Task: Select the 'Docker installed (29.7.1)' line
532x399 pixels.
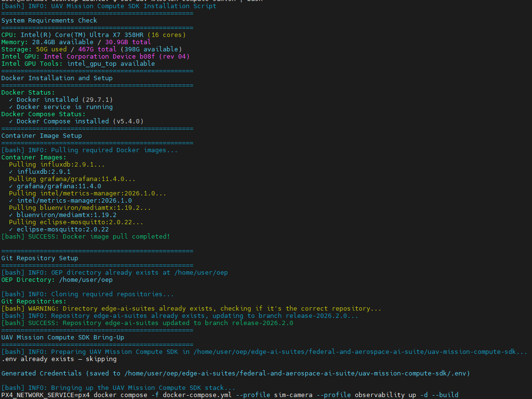Action: 60,100
